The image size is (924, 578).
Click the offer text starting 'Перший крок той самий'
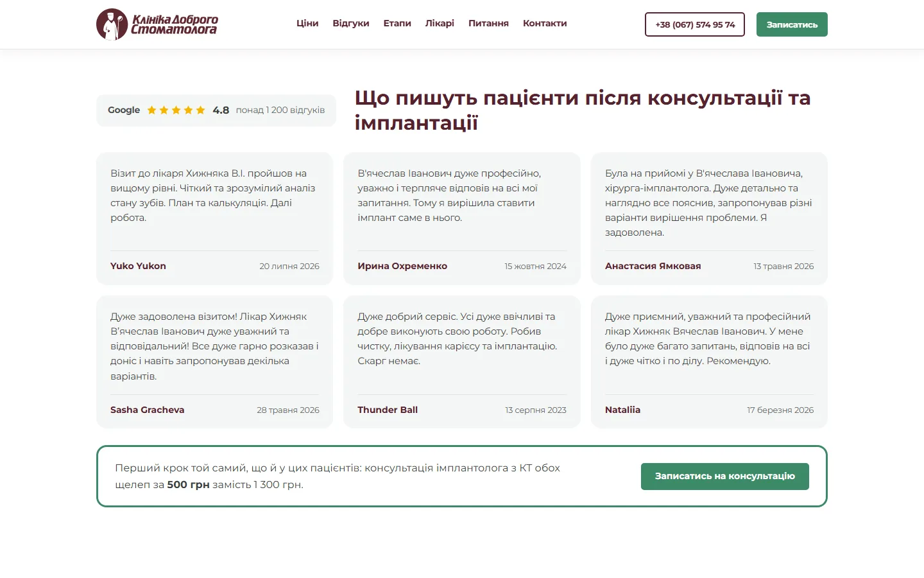(338, 476)
